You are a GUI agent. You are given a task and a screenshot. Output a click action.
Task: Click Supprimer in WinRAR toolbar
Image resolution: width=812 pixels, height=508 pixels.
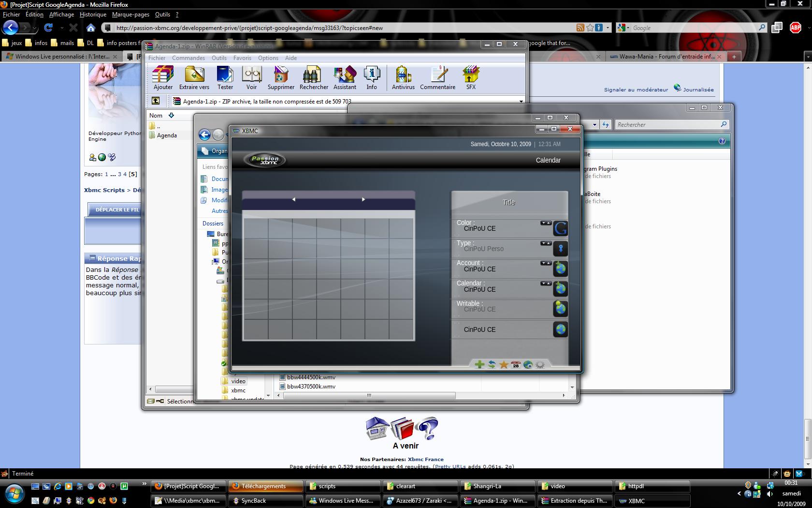pyautogui.click(x=281, y=78)
